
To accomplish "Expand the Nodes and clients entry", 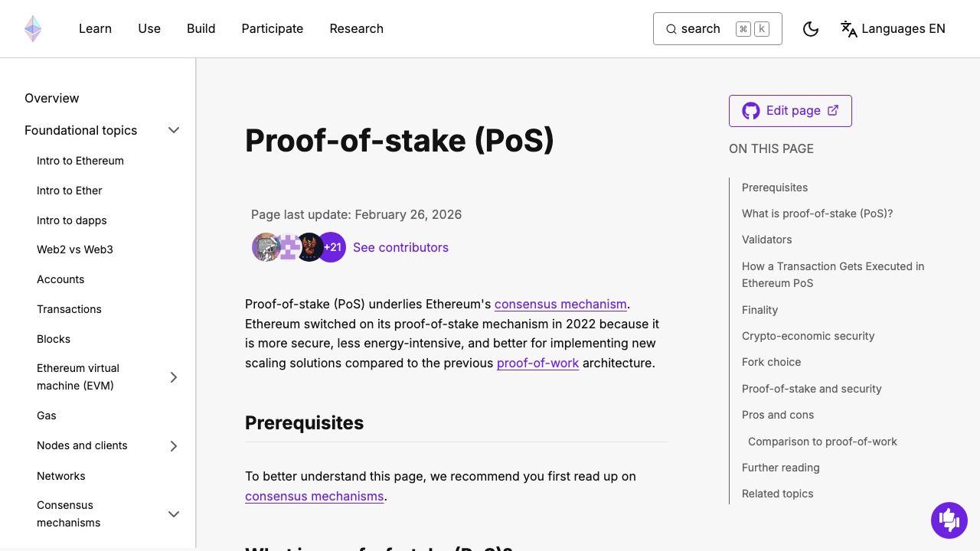I will coord(174,445).
